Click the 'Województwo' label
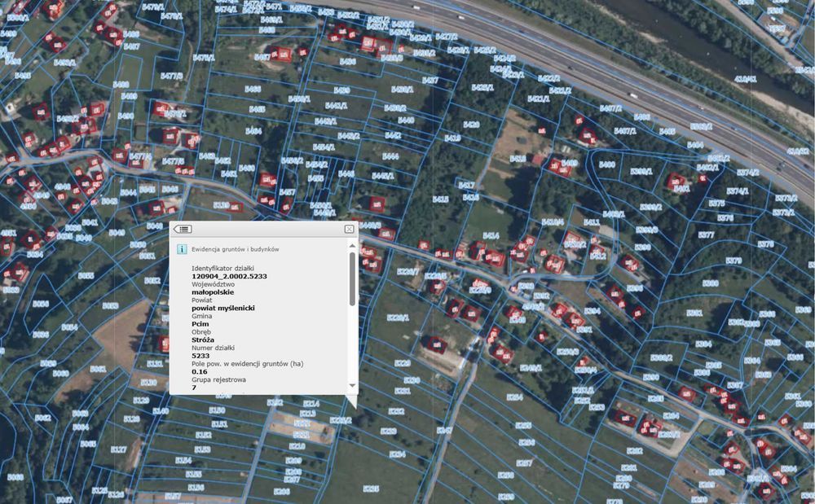The width and height of the screenshot is (815, 504). click(x=213, y=284)
